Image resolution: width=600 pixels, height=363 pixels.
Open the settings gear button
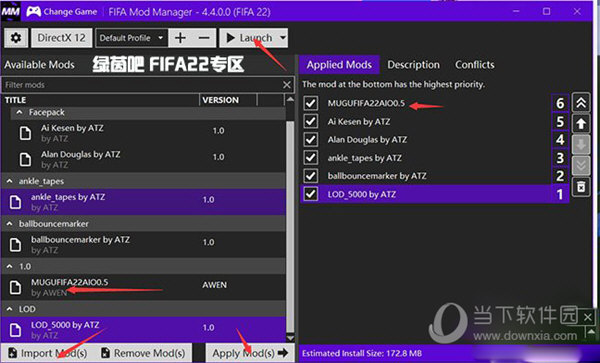[x=16, y=38]
